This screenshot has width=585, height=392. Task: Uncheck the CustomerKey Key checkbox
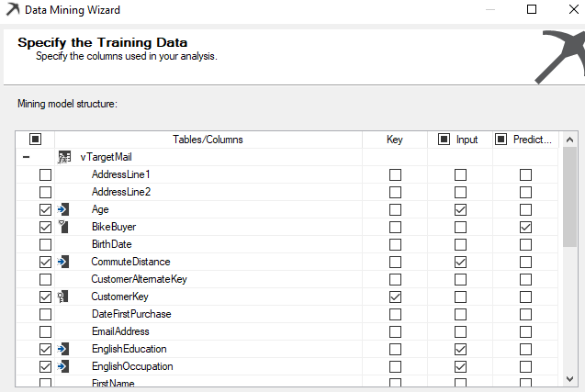pos(395,297)
